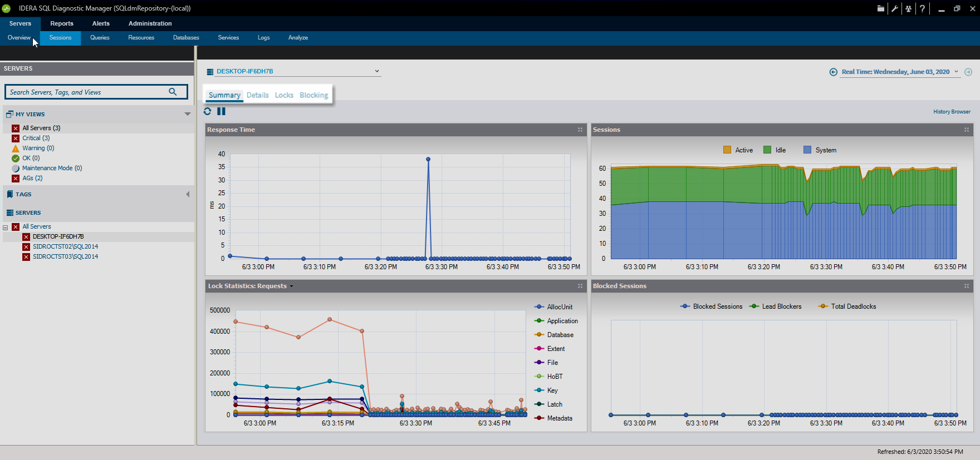This screenshot has height=460, width=980.
Task: Click the refresh icon below Summary tab
Action: (207, 111)
